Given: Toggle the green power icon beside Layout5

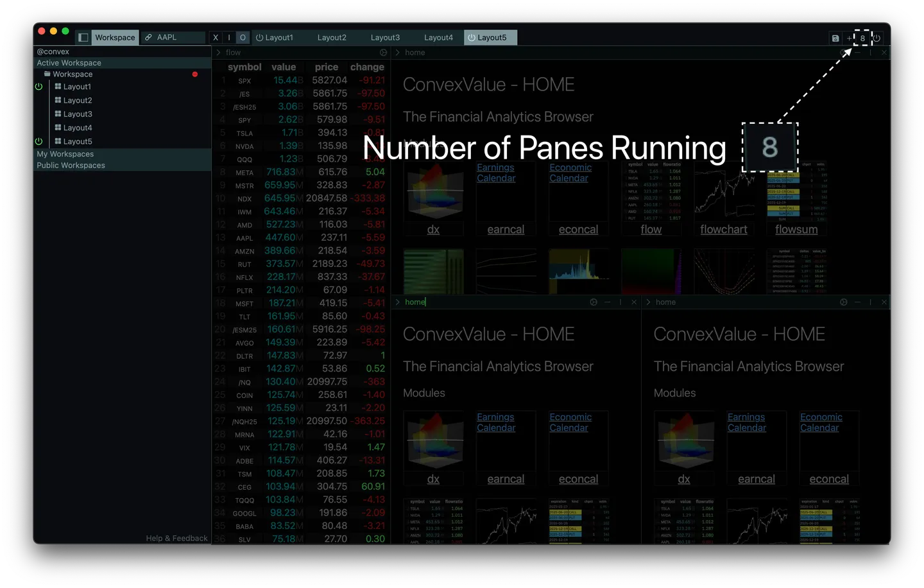Looking at the screenshot, I should tap(39, 141).
